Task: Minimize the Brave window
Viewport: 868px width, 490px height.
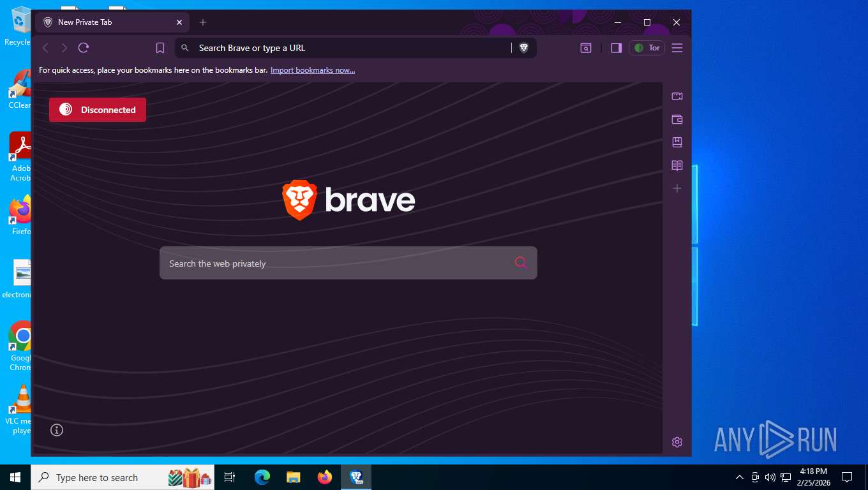Action: pyautogui.click(x=618, y=22)
